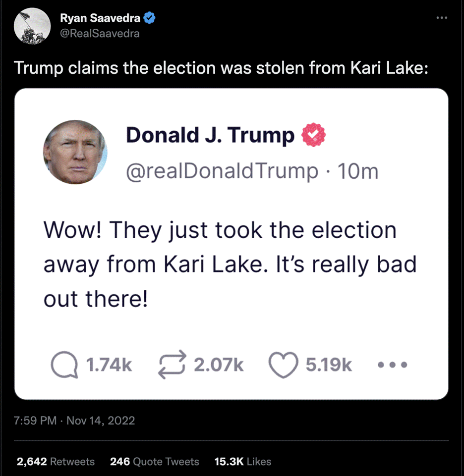View the 2,642 Retweets list
The height and width of the screenshot is (476, 464).
click(x=55, y=462)
